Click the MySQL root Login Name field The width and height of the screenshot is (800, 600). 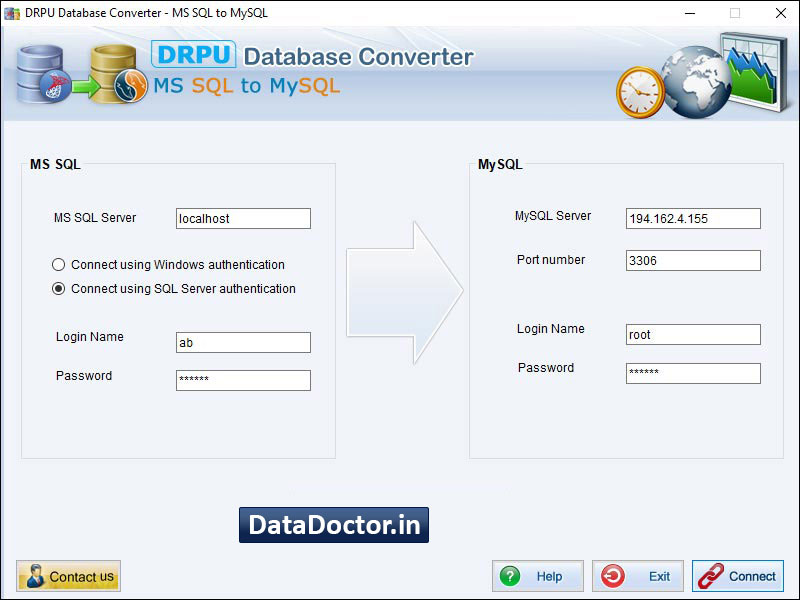[x=693, y=334]
